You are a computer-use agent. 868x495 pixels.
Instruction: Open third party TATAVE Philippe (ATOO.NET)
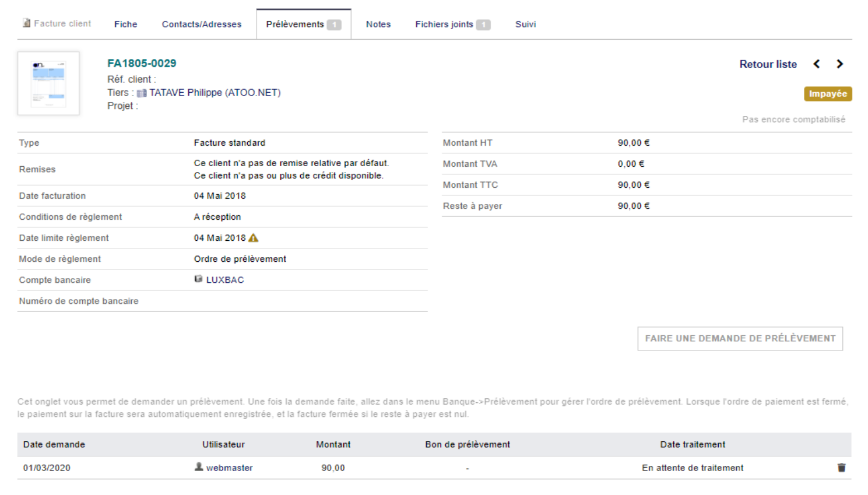(215, 93)
